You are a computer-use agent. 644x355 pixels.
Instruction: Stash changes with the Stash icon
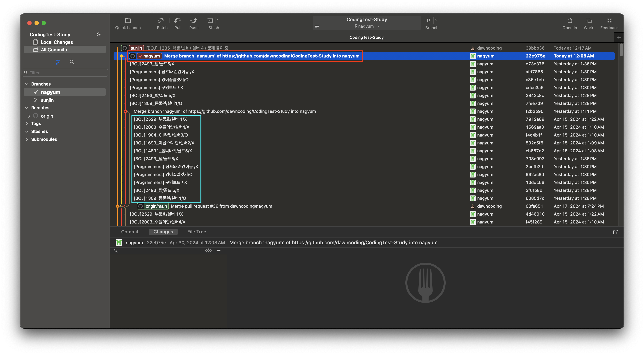[210, 20]
